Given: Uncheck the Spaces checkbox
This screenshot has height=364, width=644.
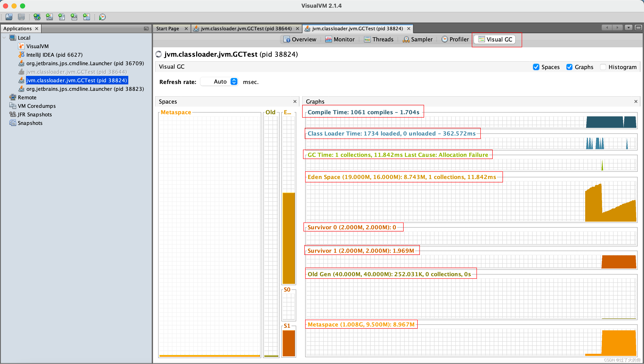Looking at the screenshot, I should point(536,67).
